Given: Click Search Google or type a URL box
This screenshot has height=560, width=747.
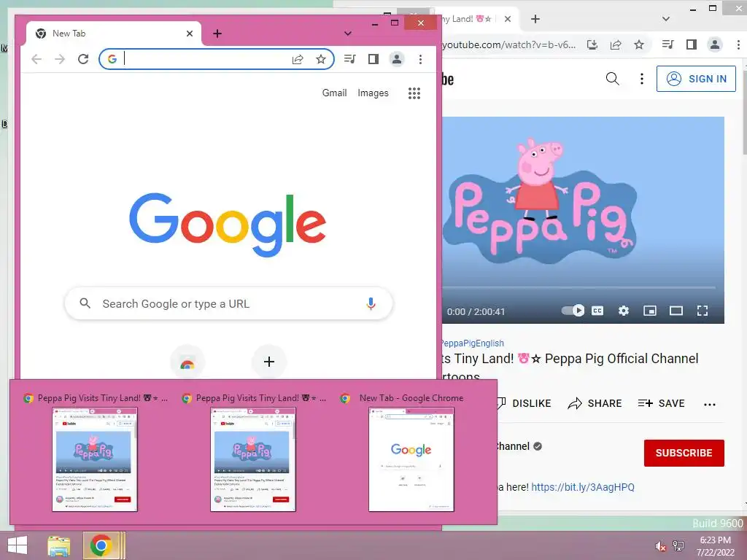Looking at the screenshot, I should tap(228, 304).
